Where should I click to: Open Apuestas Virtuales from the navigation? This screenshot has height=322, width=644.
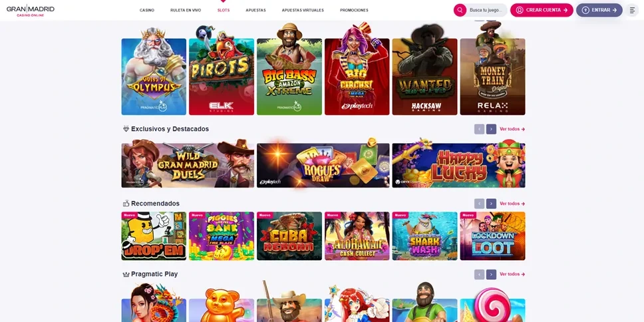(x=303, y=10)
